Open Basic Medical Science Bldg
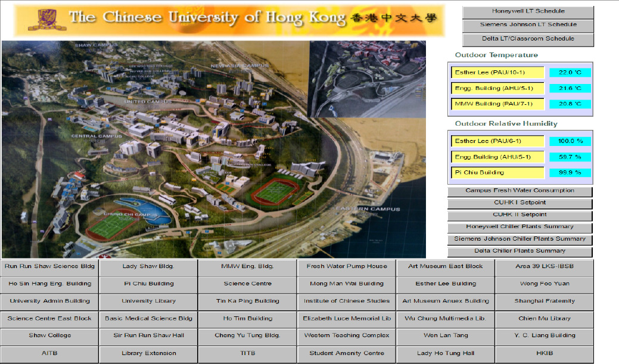The image size is (619, 364). [x=148, y=320]
